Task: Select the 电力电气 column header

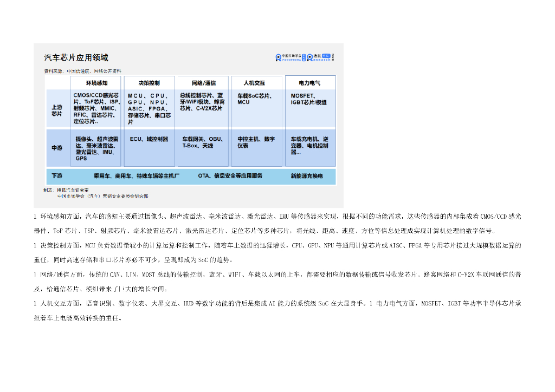Action: click(x=309, y=83)
